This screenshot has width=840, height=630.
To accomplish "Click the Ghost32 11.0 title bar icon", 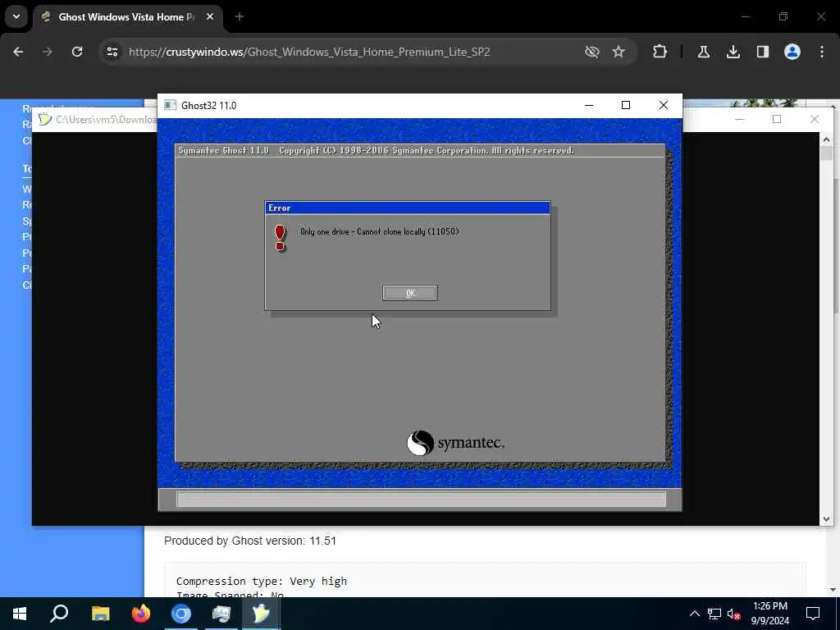I will 171,105.
